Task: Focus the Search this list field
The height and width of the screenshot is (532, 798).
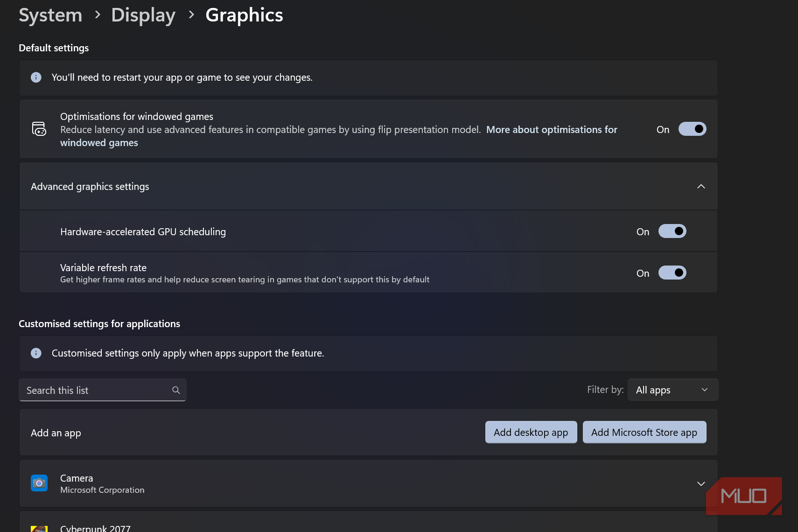Action: [103, 390]
